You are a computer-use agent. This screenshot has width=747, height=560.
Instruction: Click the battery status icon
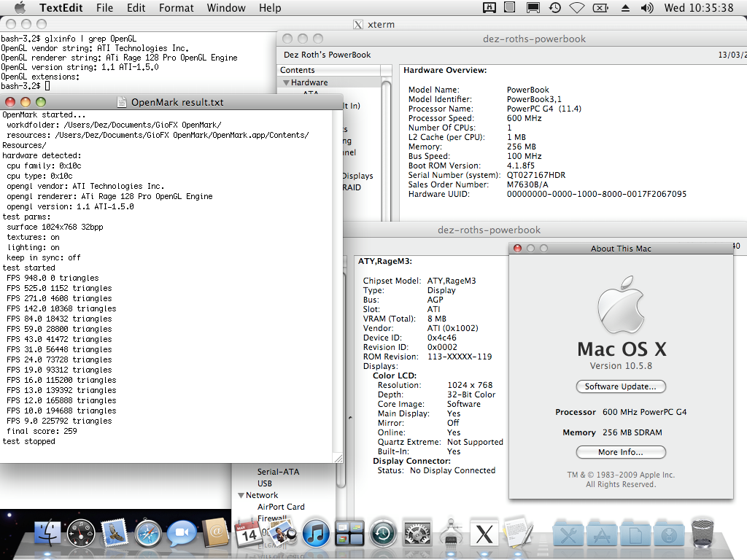point(600,7)
